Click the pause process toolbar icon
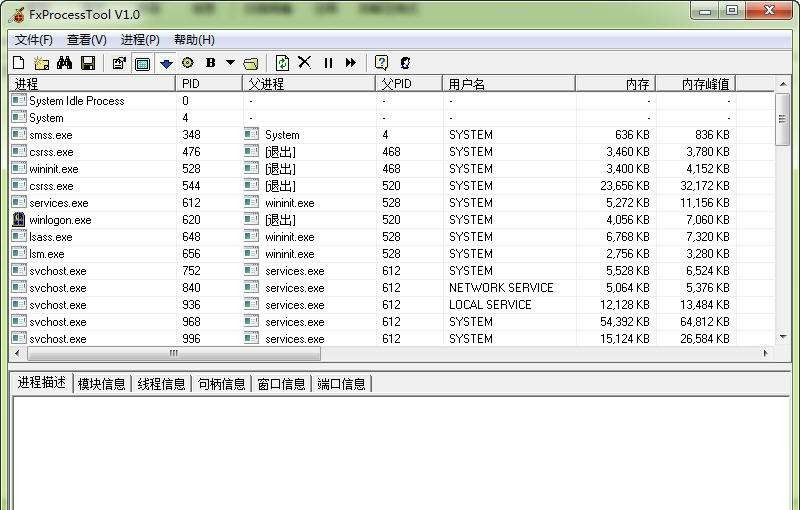This screenshot has height=510, width=800. (328, 63)
